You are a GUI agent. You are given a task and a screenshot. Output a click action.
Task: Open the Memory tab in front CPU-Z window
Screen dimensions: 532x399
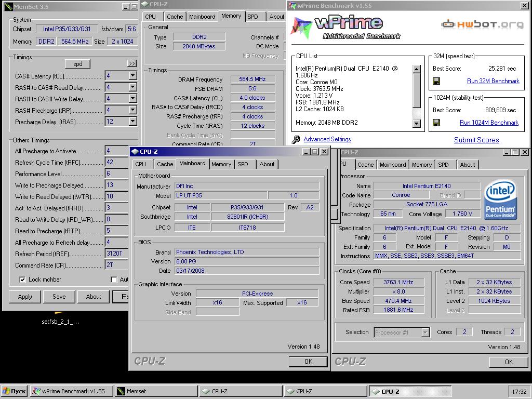point(221,164)
